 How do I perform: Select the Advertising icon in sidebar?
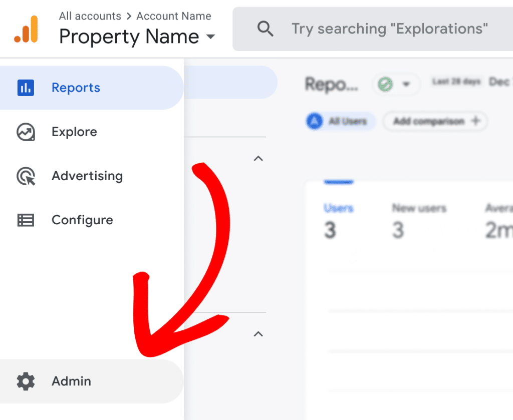26,176
